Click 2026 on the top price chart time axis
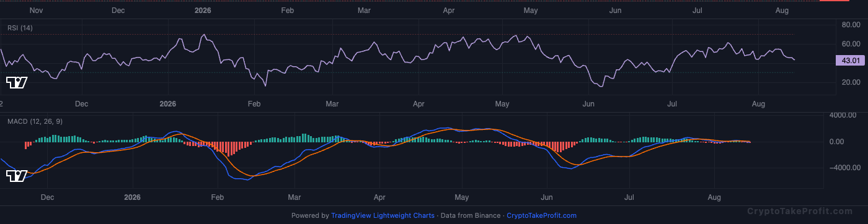 click(203, 11)
